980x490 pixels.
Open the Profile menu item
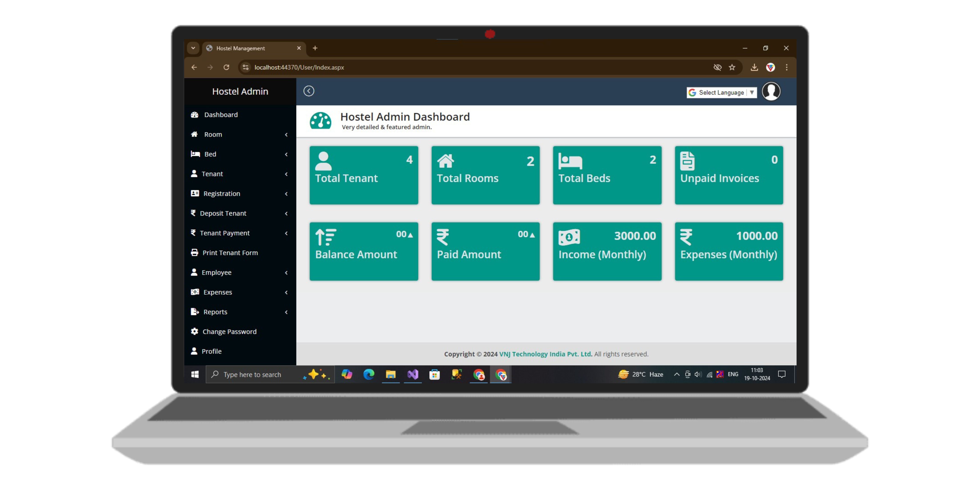coord(212,351)
